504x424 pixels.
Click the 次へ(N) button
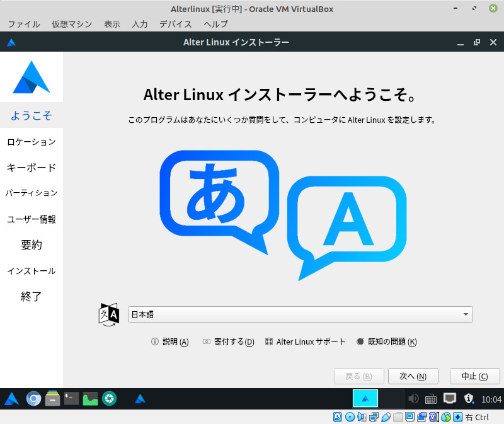[x=413, y=376]
